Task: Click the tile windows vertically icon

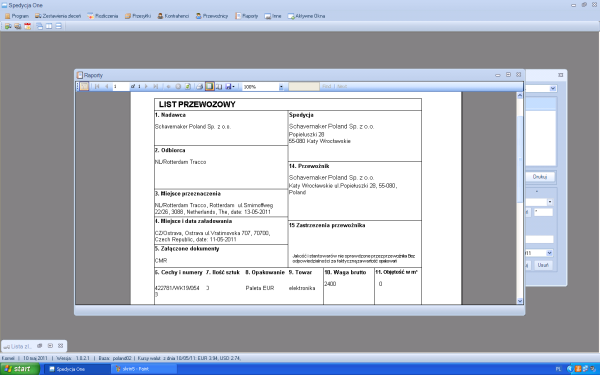Action: (49, 26)
